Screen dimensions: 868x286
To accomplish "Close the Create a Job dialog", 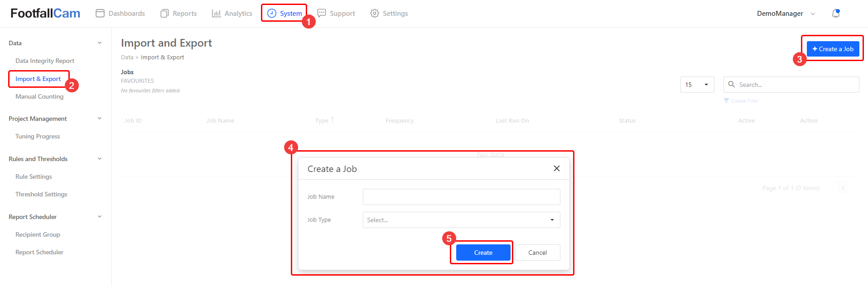I will point(556,168).
